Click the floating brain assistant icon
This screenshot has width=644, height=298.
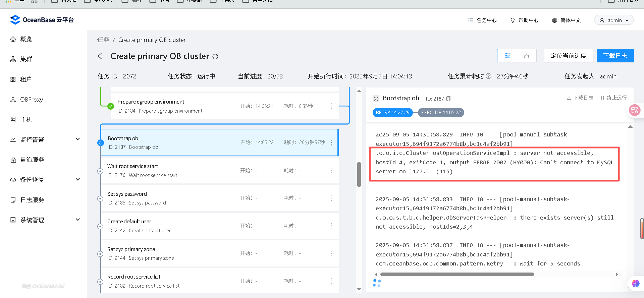click(x=636, y=283)
